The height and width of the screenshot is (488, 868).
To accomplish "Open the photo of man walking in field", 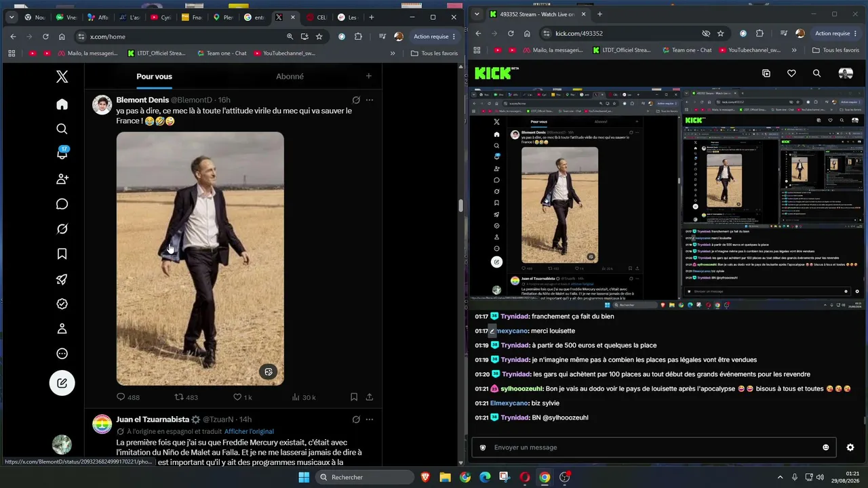I will (x=200, y=258).
